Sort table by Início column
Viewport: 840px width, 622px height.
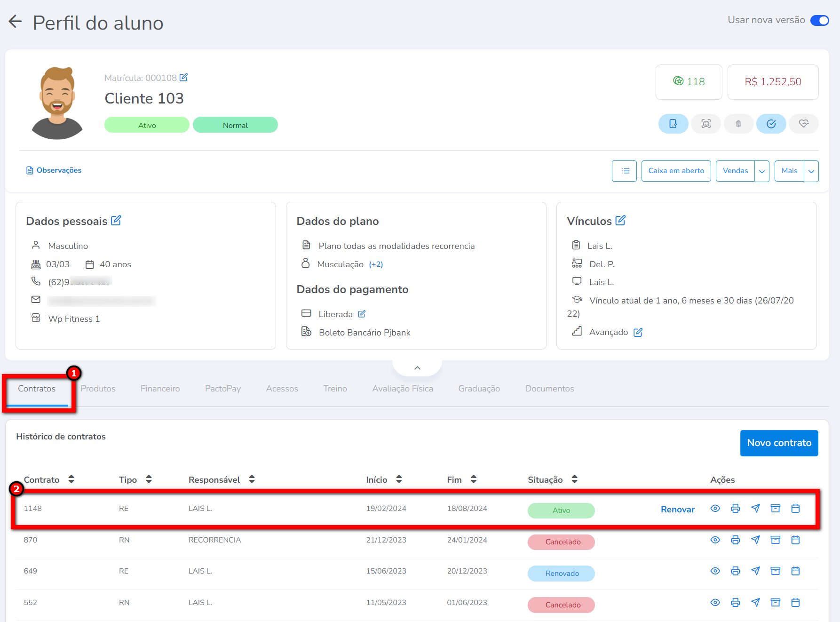(399, 479)
